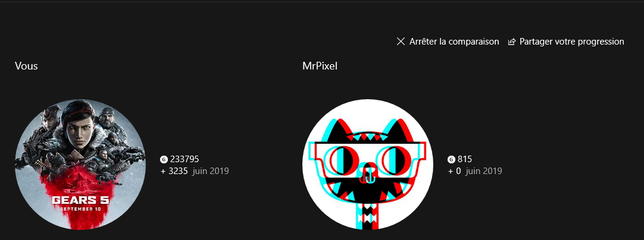Viewport: 644px width, 240px height.
Task: Click the + 0 monthly gain for MrPixel
Action: [x=454, y=170]
